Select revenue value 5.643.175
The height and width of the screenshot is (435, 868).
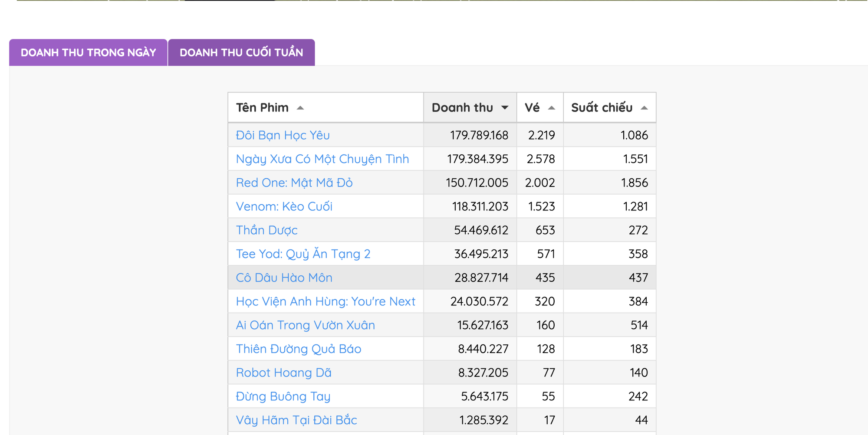[x=485, y=396]
